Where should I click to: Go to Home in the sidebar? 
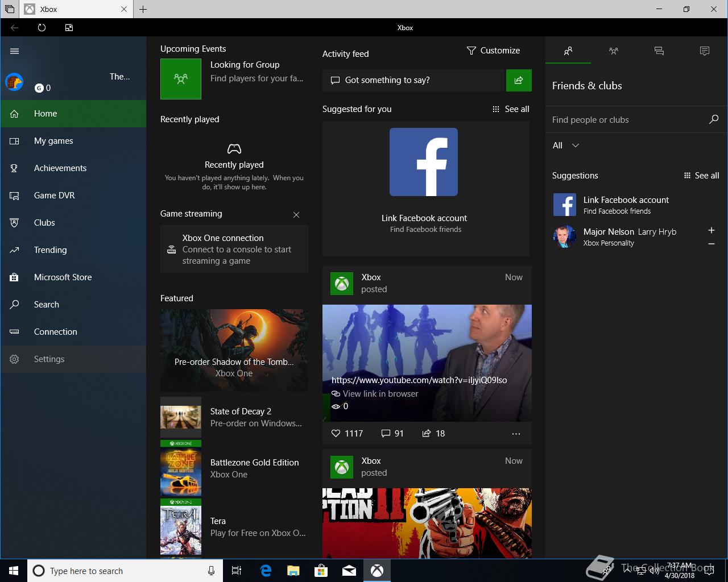[73, 114]
